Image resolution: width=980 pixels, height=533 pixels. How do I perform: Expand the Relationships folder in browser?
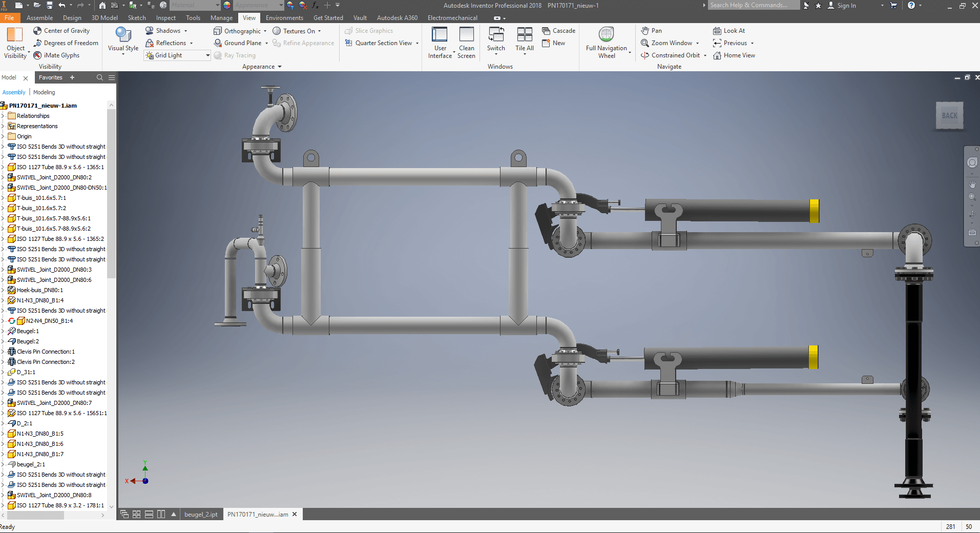[x=3, y=116]
